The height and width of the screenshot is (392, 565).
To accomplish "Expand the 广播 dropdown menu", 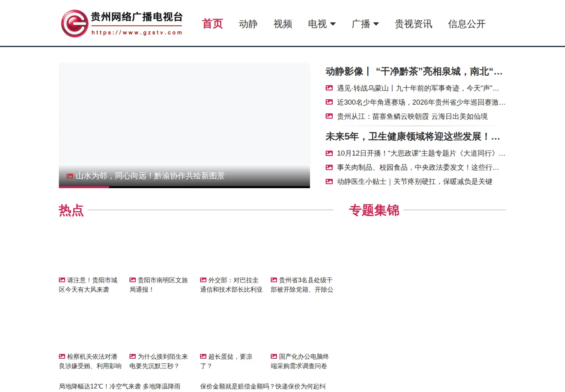I will pos(365,24).
